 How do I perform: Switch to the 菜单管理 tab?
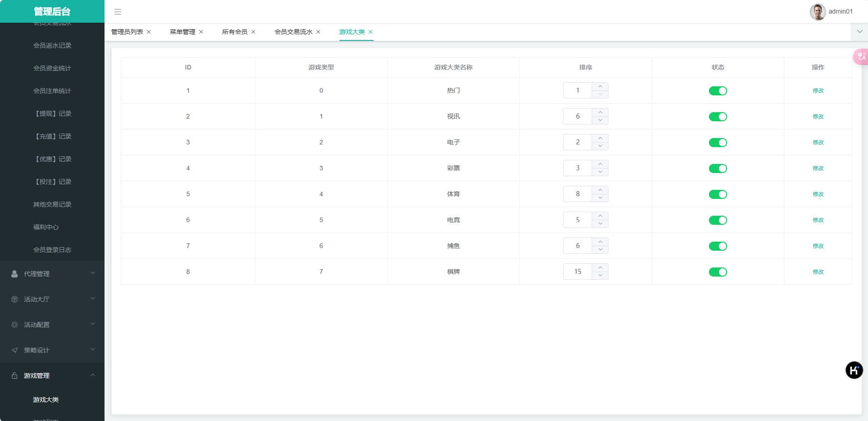click(x=182, y=32)
